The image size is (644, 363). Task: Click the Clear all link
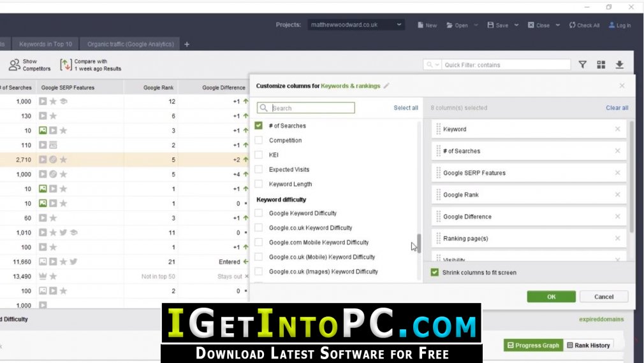click(617, 108)
